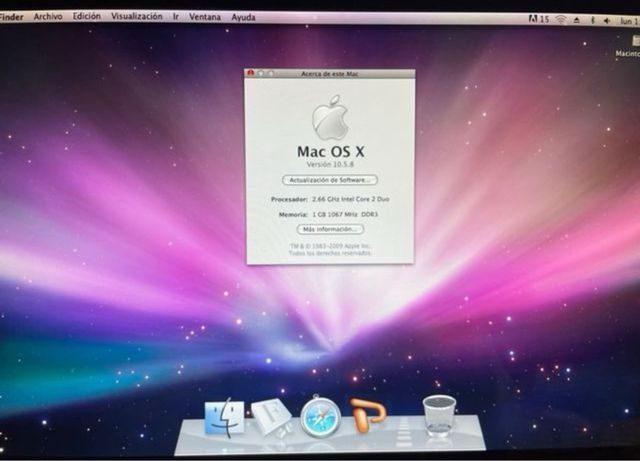This screenshot has width=640, height=461.
Task: Open the Edición menu
Action: point(87,16)
